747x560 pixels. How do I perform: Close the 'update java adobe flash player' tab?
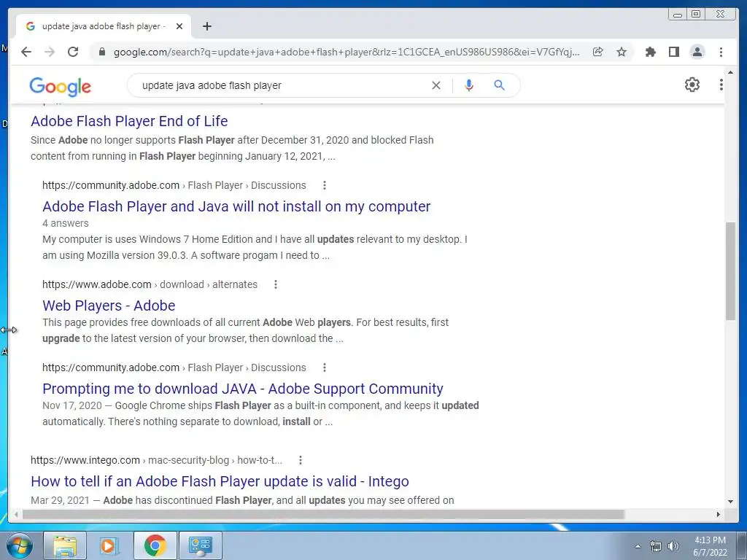[x=179, y=26]
